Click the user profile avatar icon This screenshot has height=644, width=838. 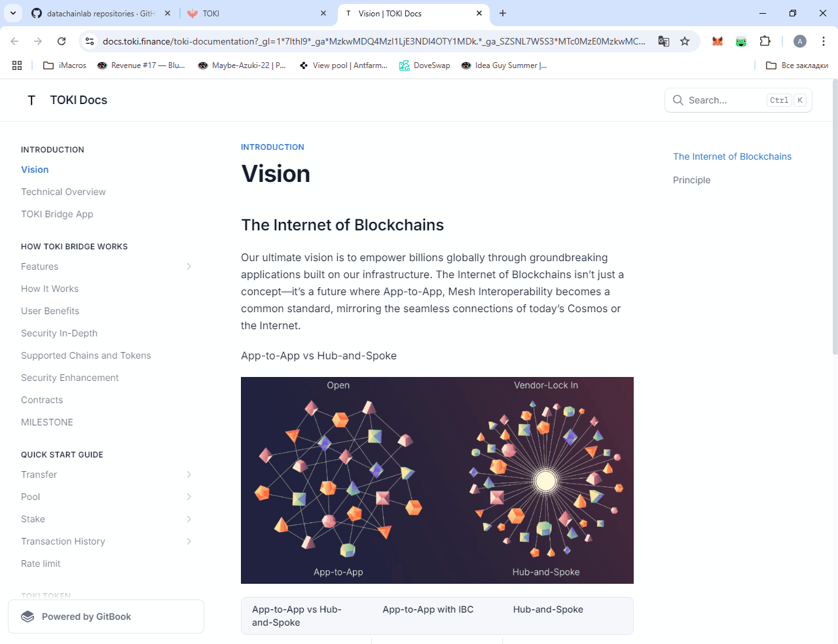coord(800,41)
